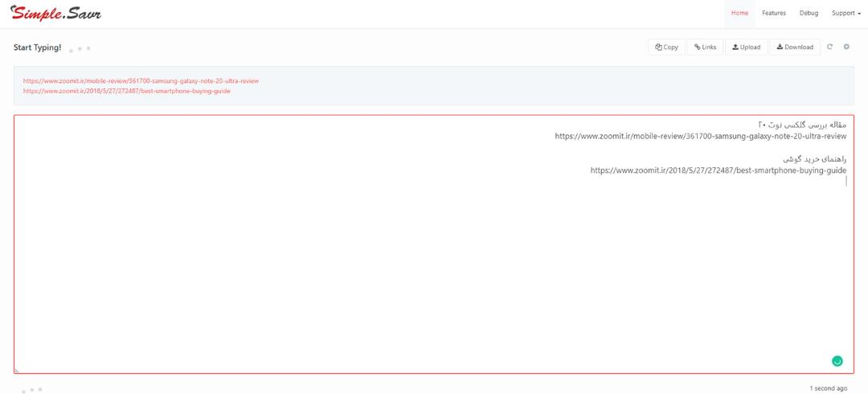Screen dimensions: 868x394
Task: Click the Simple.Savr logo
Action: click(x=56, y=14)
